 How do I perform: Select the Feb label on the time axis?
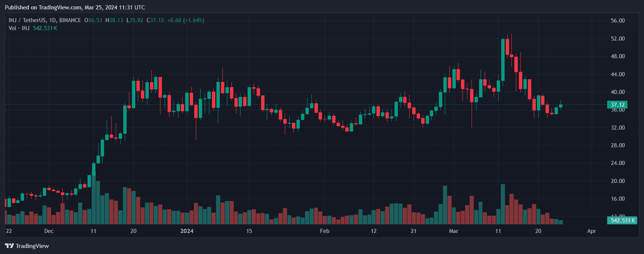click(x=325, y=231)
